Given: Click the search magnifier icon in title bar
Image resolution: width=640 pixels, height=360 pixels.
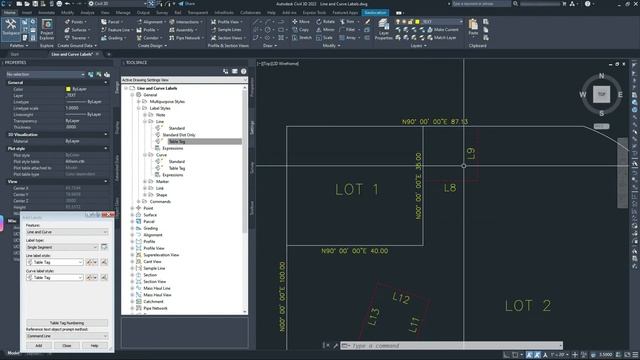Looking at the screenshot, I should [x=516, y=4].
